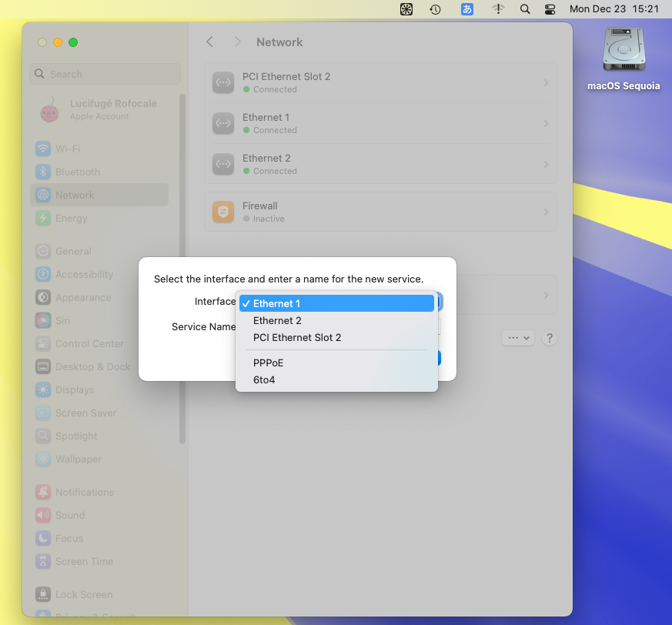Click the Firewall shield icon
672x625 pixels.
pos(223,212)
